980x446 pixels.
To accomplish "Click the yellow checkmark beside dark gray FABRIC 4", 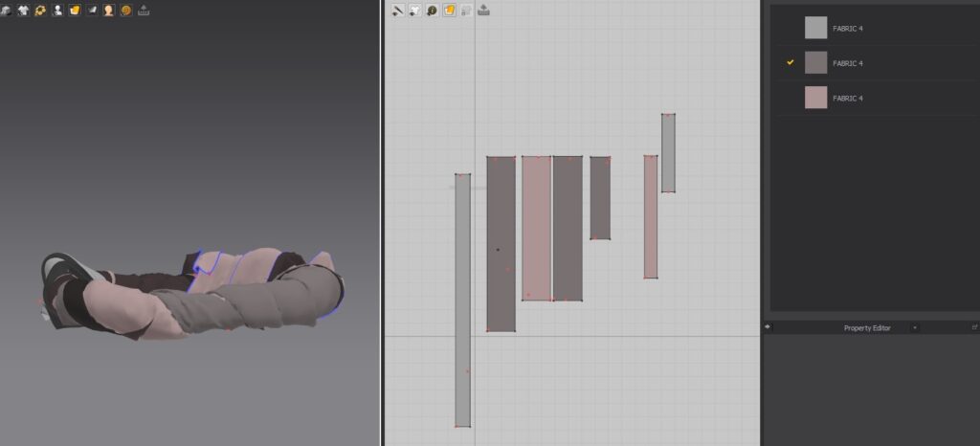I will tap(790, 62).
